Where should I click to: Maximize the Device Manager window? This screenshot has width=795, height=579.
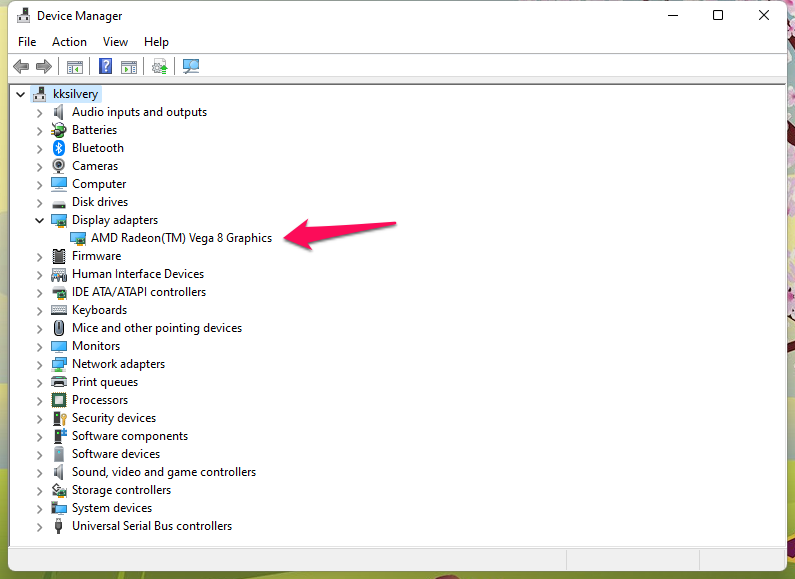[x=718, y=15]
